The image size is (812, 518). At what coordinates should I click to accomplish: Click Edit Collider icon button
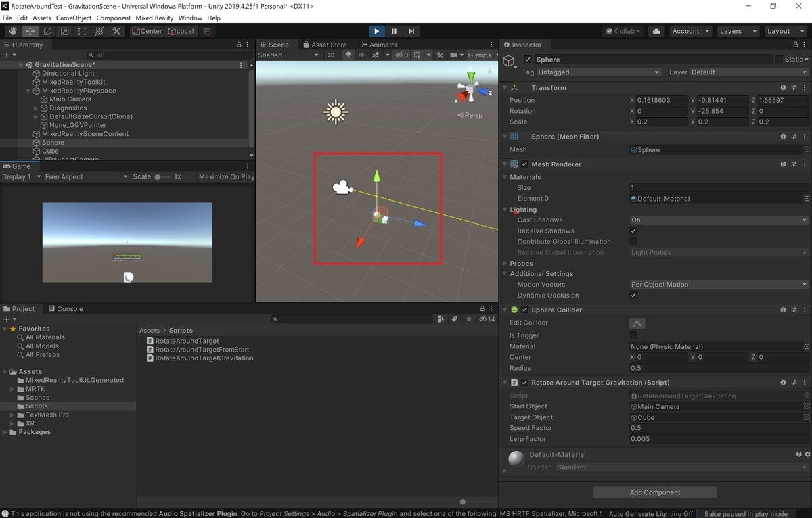636,323
